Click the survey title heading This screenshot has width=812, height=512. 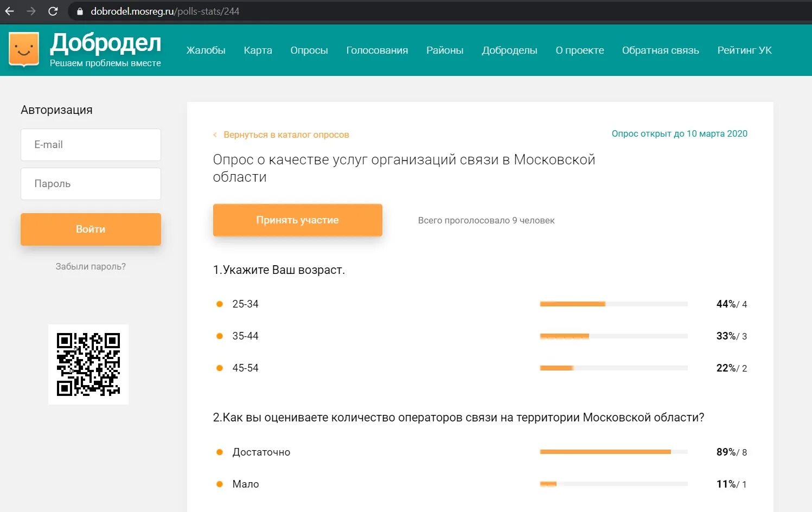pos(404,168)
